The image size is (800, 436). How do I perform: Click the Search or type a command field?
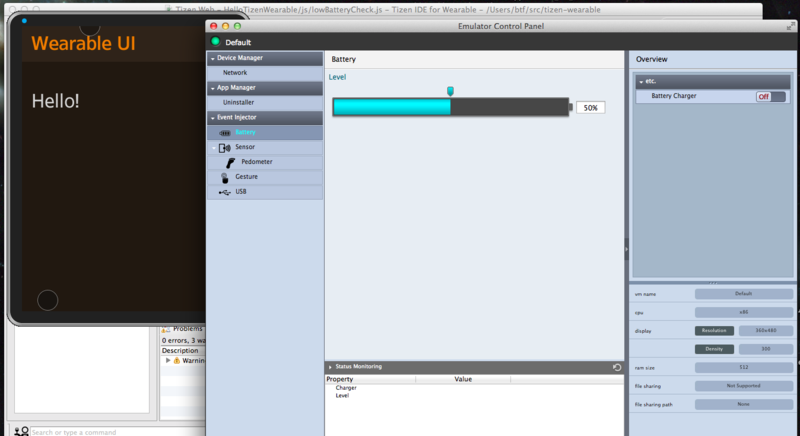[117, 432]
